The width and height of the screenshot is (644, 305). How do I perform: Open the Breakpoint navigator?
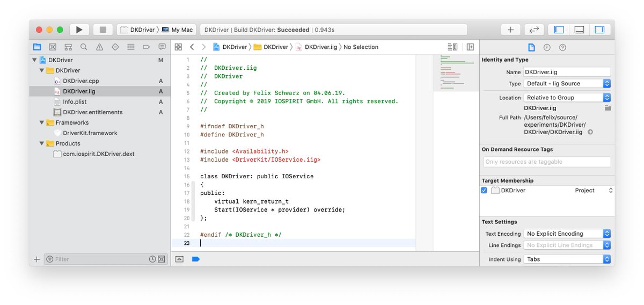tap(146, 47)
